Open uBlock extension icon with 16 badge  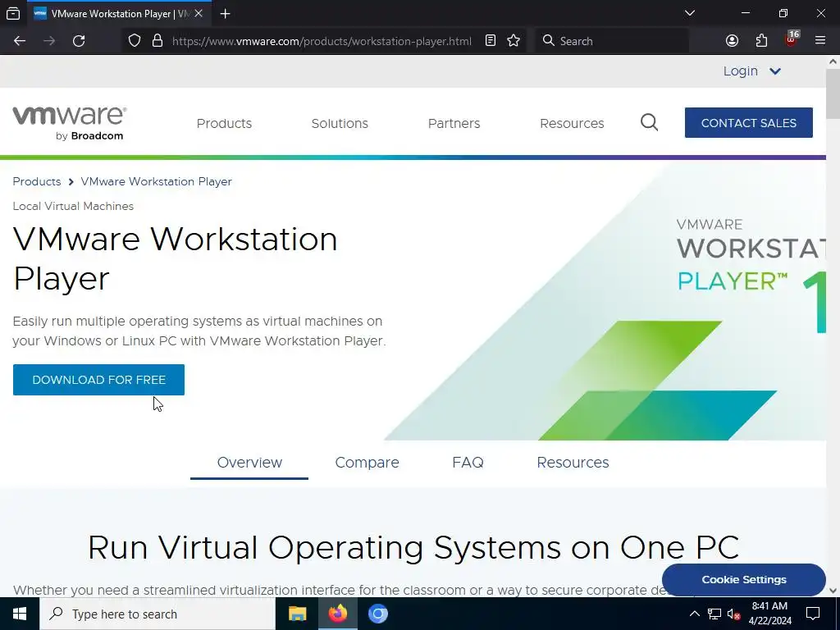click(792, 39)
